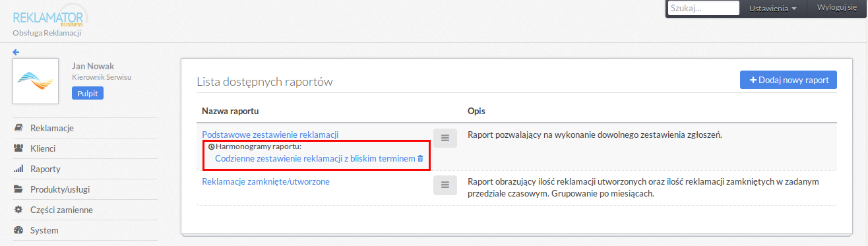This screenshot has width=868, height=246.
Task: Open Codzienne zestawienie reklamacji schedule link
Action: click(x=315, y=159)
